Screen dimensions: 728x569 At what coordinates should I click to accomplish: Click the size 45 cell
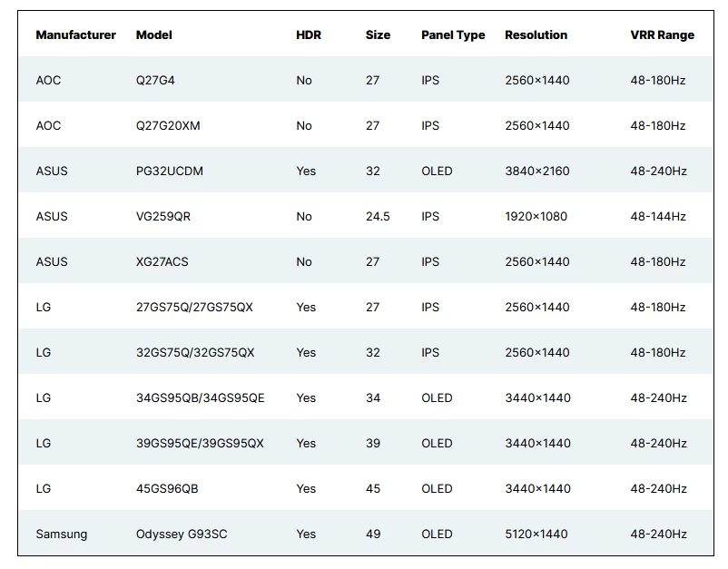click(373, 489)
